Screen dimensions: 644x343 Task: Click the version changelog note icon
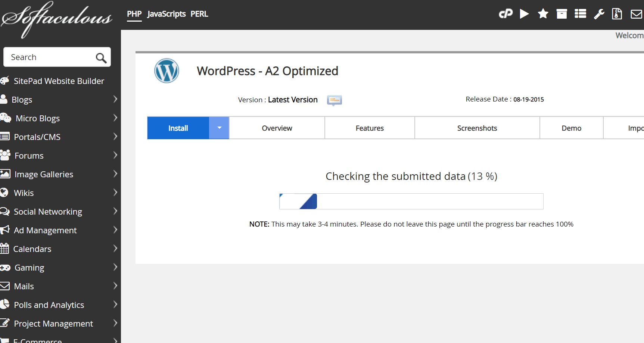coord(334,100)
